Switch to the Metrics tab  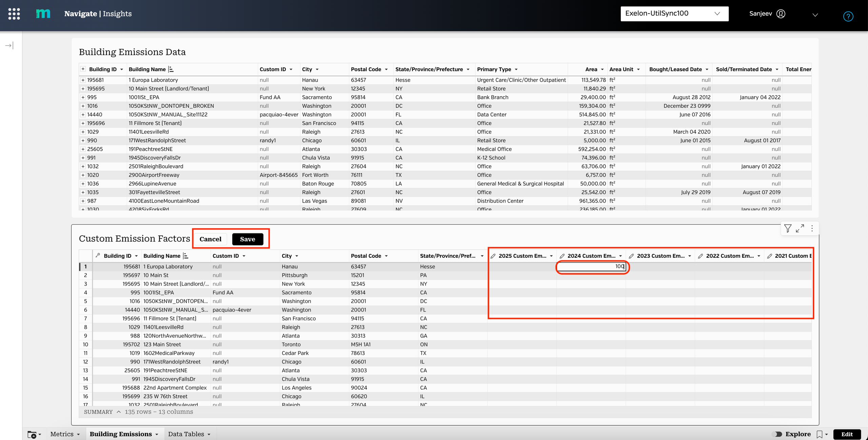coord(62,434)
